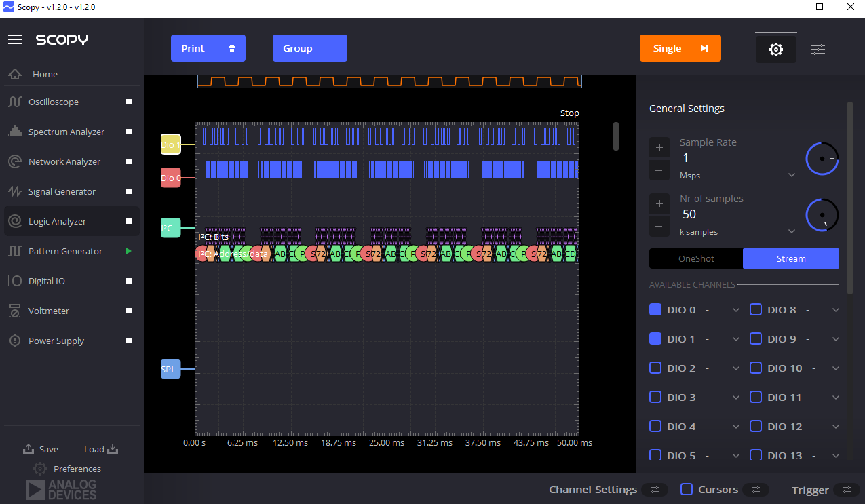This screenshot has height=504, width=865.
Task: Click the Spectrum Analyzer icon
Action: (15, 132)
